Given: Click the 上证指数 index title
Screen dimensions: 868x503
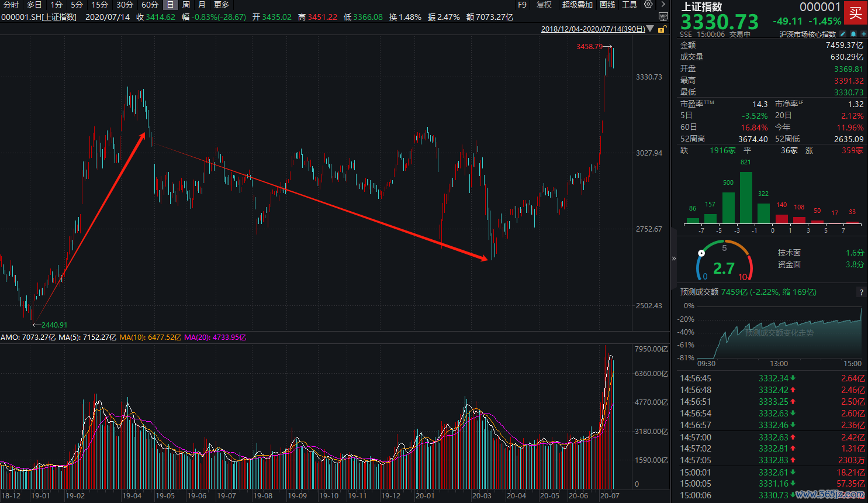Looking at the screenshot, I should point(701,7).
